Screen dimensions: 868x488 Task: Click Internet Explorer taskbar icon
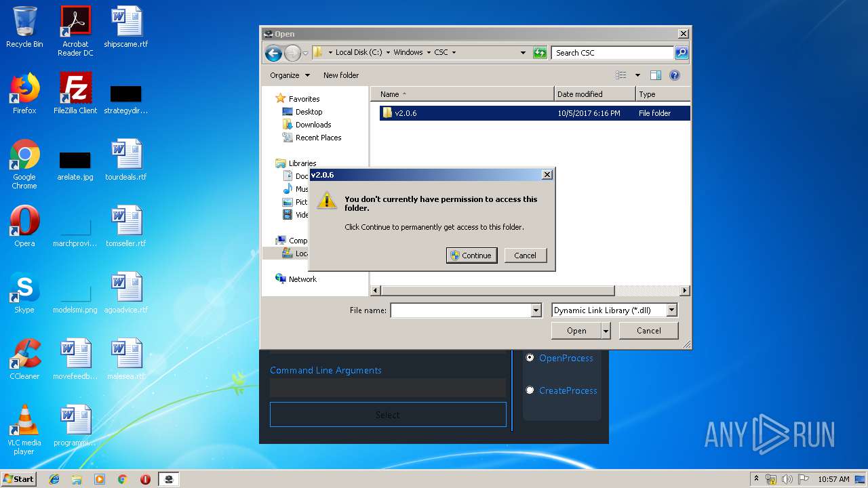pyautogui.click(x=54, y=479)
